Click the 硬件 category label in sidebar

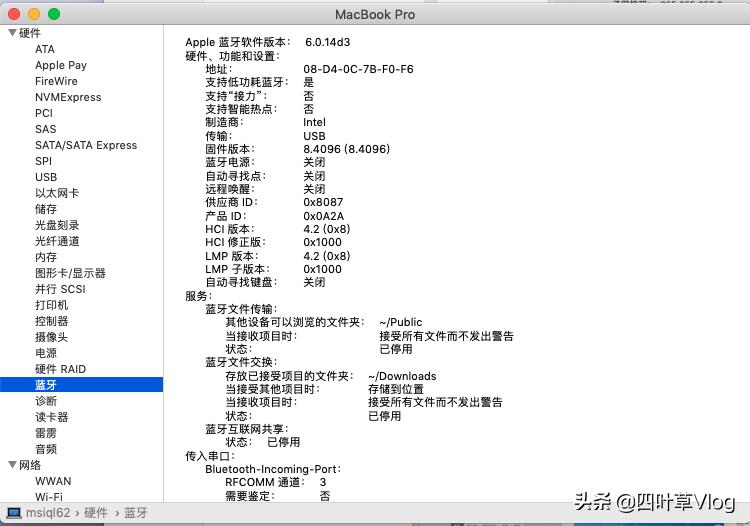30,33
